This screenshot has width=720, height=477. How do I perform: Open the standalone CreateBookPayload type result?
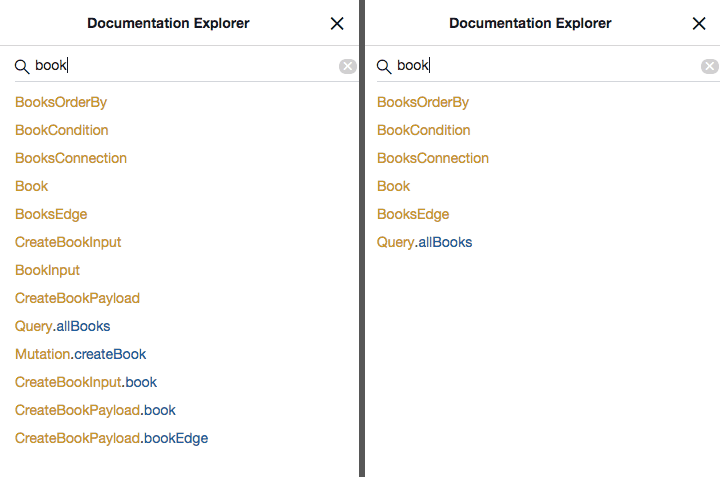pos(77,298)
